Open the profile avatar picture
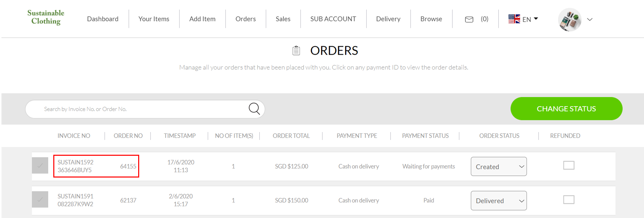This screenshot has width=644, height=218. (x=570, y=19)
